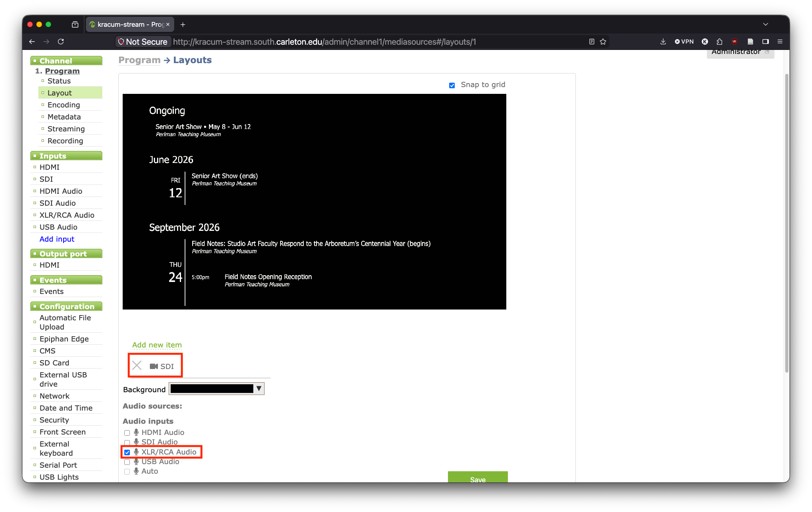Open the SDI input page
Image resolution: width=812 pixels, height=512 pixels.
46,179
